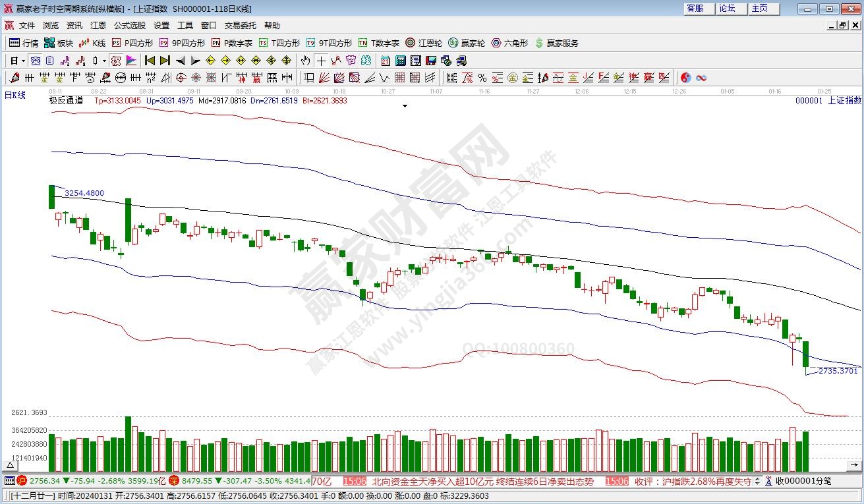
Task: Jump to first bar with skip-start arrow
Action: [x=150, y=61]
